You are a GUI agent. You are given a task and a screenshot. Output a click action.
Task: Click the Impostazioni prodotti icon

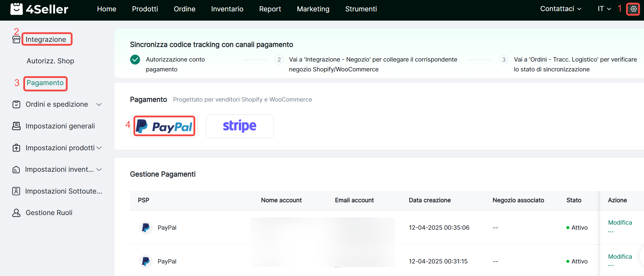[x=16, y=148]
